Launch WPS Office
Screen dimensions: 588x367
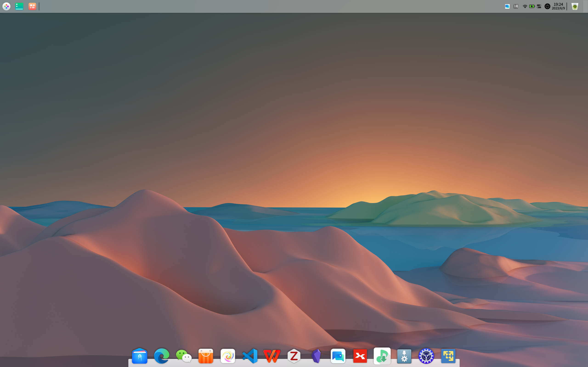(x=272, y=356)
